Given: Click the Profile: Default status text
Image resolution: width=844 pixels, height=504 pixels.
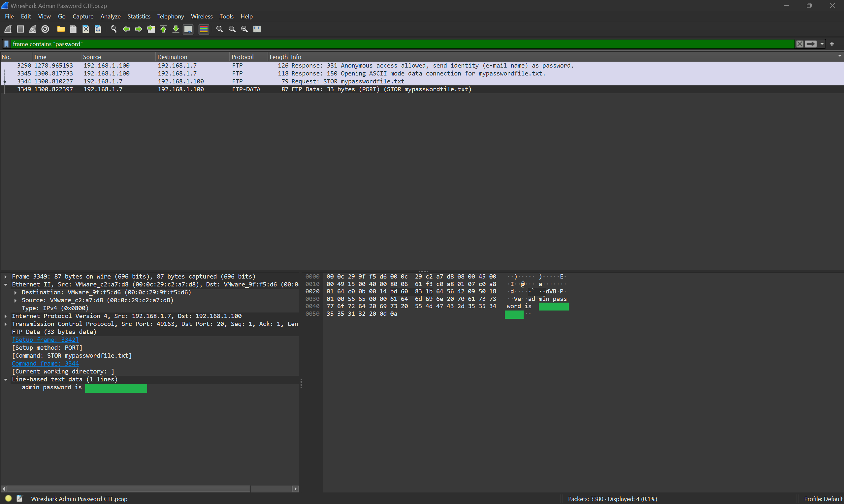Looking at the screenshot, I should (x=823, y=499).
